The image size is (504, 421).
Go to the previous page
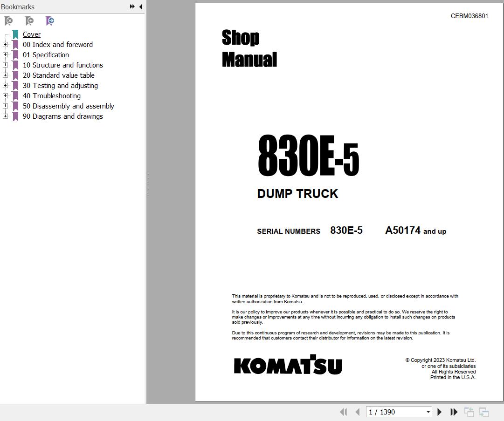click(358, 412)
